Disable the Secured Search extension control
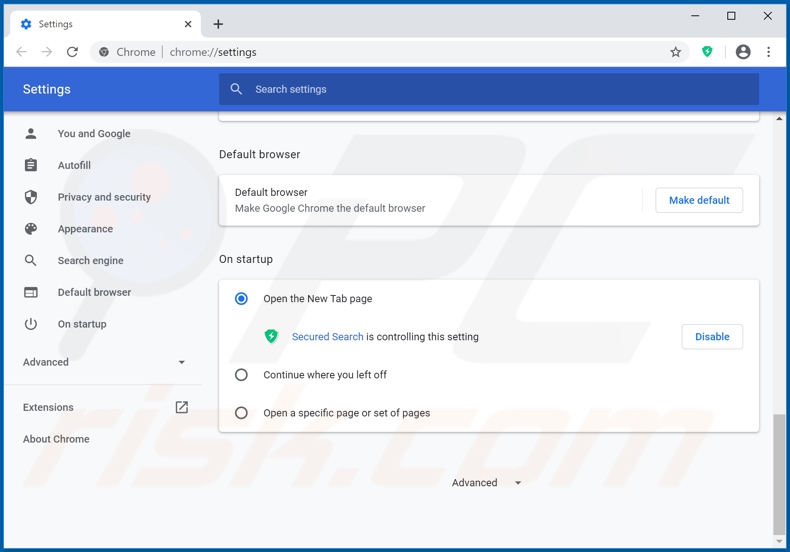790x552 pixels. click(x=711, y=337)
